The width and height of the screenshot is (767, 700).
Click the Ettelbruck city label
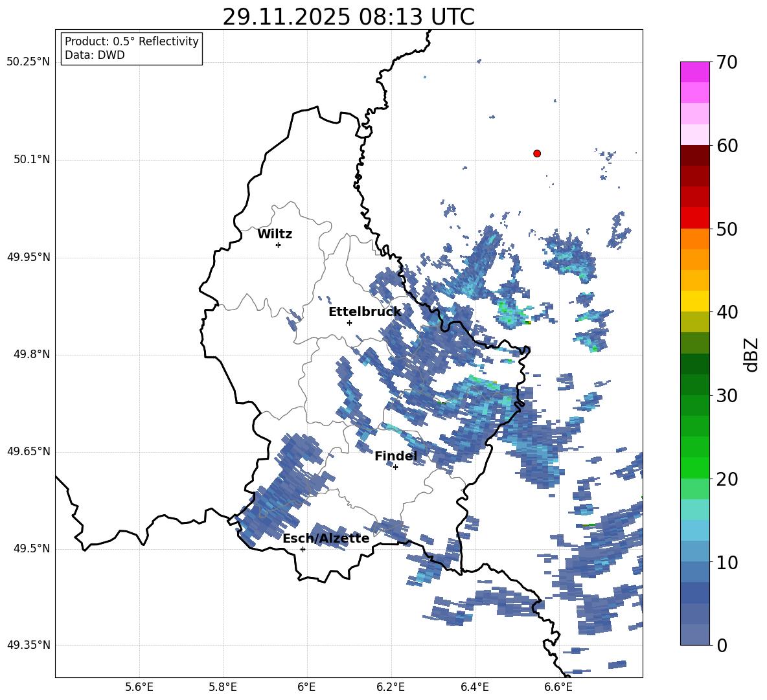tap(365, 312)
